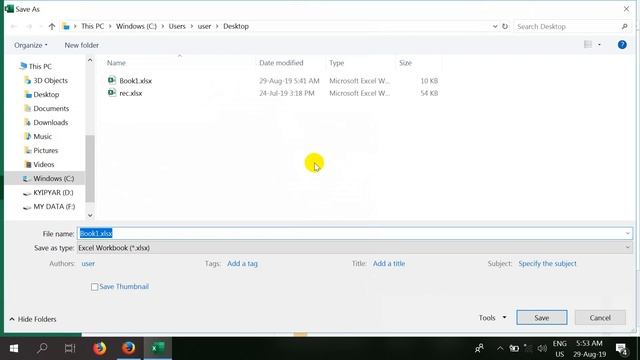
Task: Click the user author link
Action: (x=88, y=264)
